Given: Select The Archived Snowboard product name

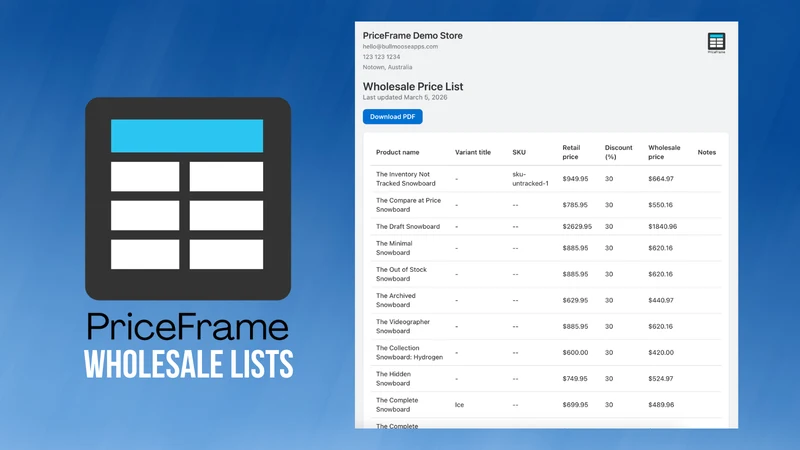Looking at the screenshot, I should click(395, 300).
